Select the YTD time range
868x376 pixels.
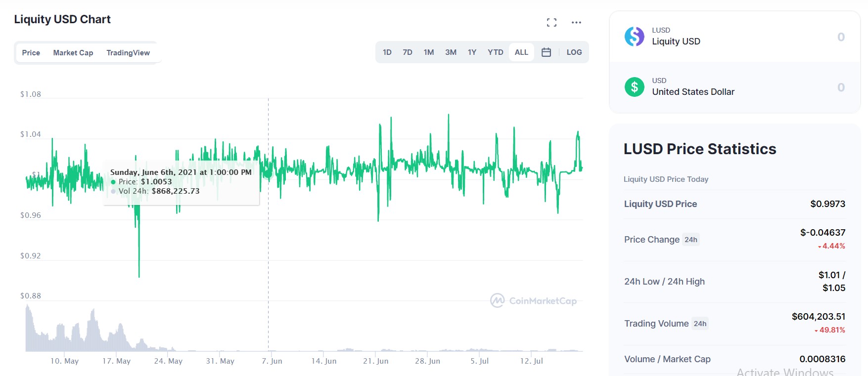(496, 52)
